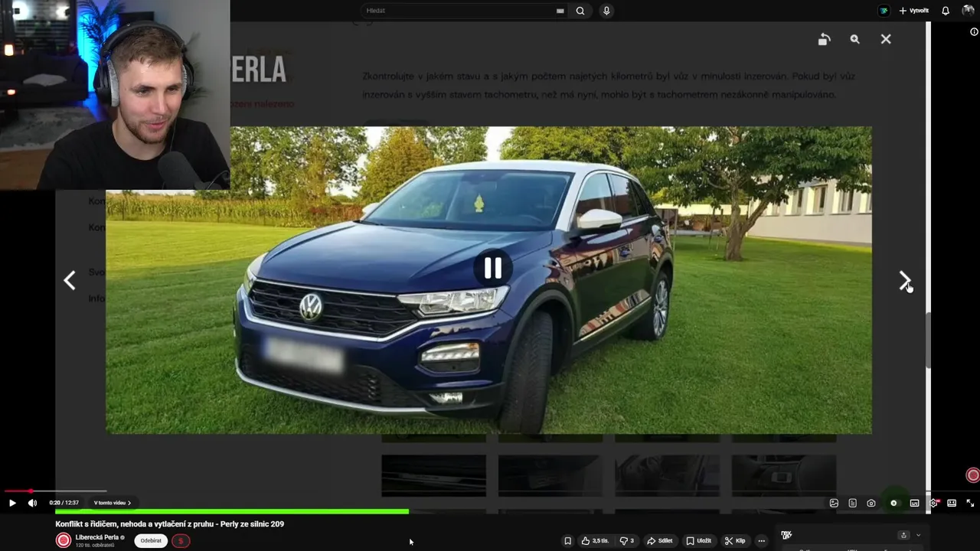Show the video info card icon
This screenshot has width=980, height=551.
(x=975, y=32)
